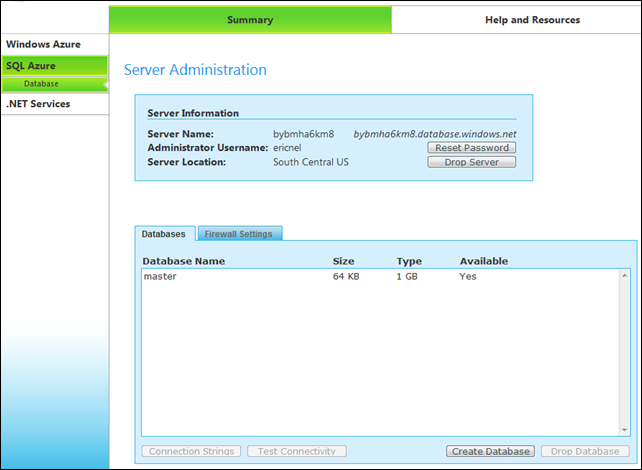
Task: Click the Create Database button
Action: tap(491, 451)
